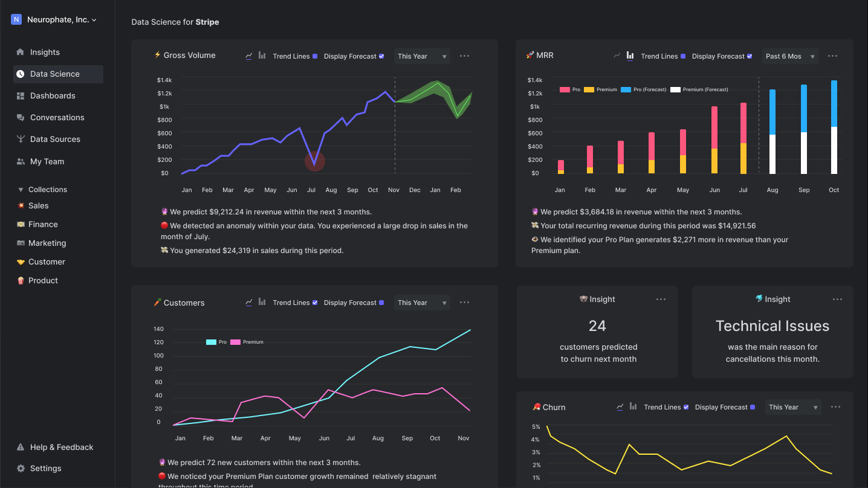Toggle Display Forecast on MRR card
This screenshot has width=868, height=488.
(750, 56)
